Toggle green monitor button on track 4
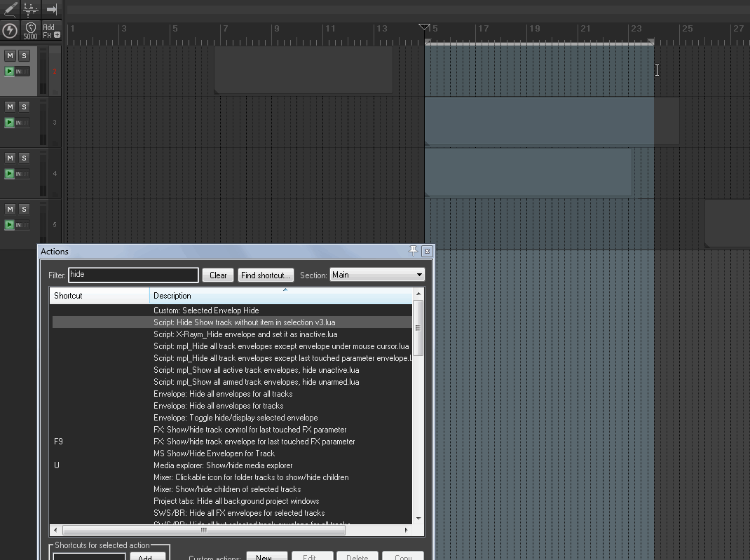This screenshot has height=560, width=750. coord(9,174)
